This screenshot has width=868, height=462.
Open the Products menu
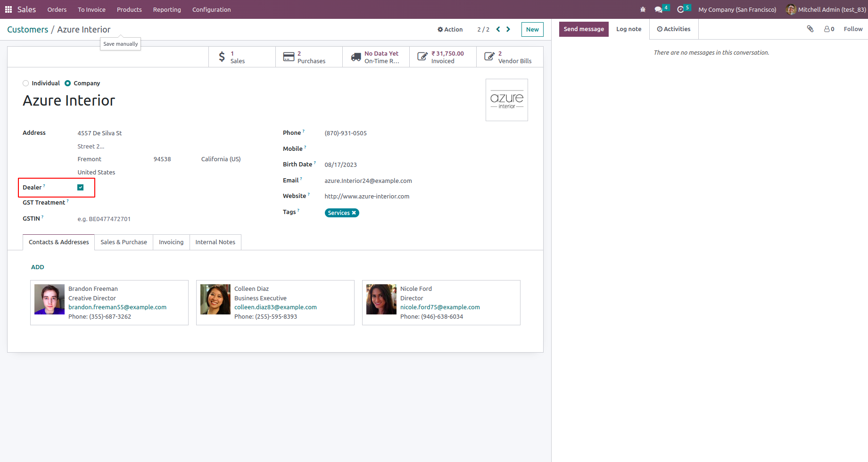tap(129, 9)
